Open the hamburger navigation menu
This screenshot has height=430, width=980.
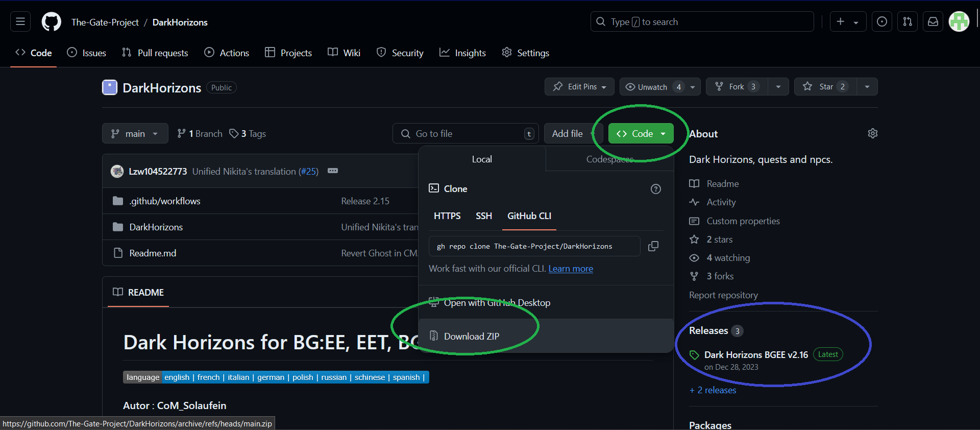coord(20,22)
